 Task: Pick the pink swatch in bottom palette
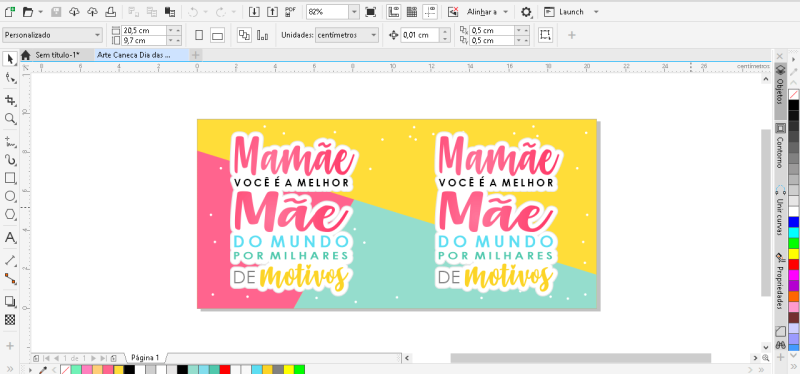pyautogui.click(x=87, y=369)
